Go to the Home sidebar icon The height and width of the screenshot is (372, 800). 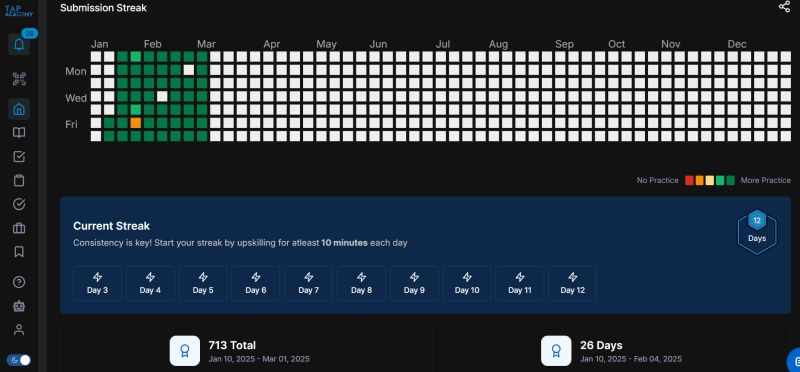pos(19,109)
